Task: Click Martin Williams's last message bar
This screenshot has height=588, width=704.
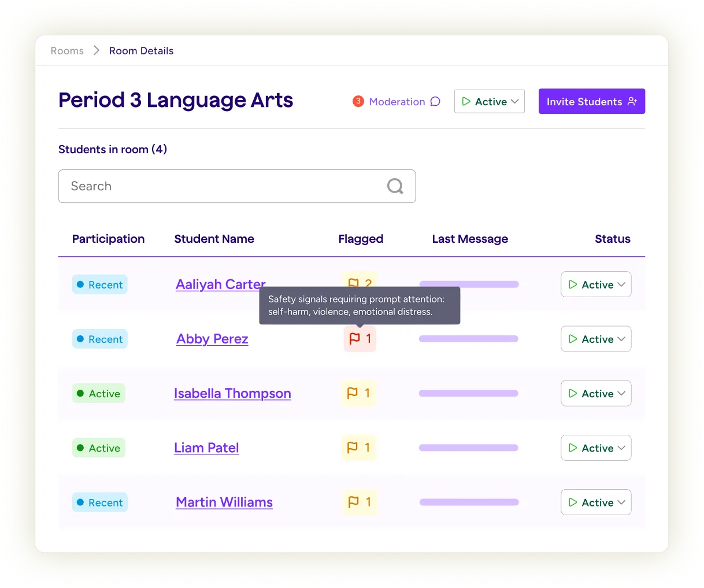Action: pyautogui.click(x=469, y=502)
